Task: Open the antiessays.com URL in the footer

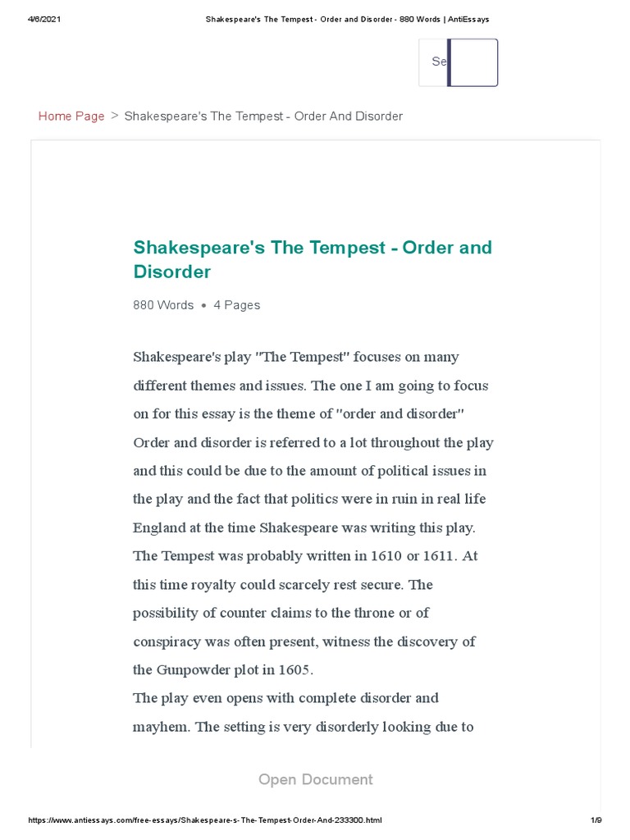Action: pos(205,820)
